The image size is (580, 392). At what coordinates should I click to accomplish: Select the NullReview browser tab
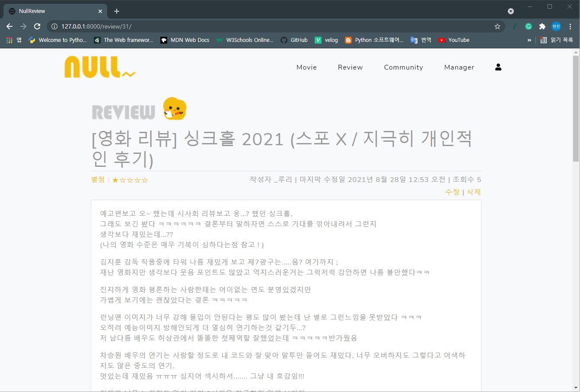point(56,11)
